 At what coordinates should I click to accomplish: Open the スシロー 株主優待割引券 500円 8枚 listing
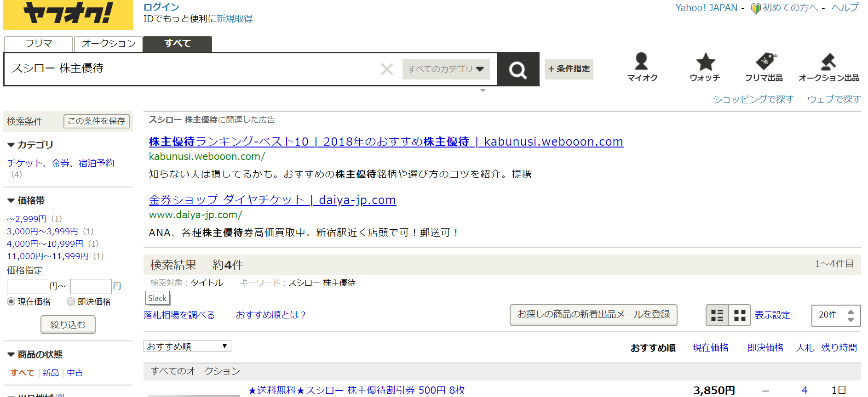click(x=356, y=390)
